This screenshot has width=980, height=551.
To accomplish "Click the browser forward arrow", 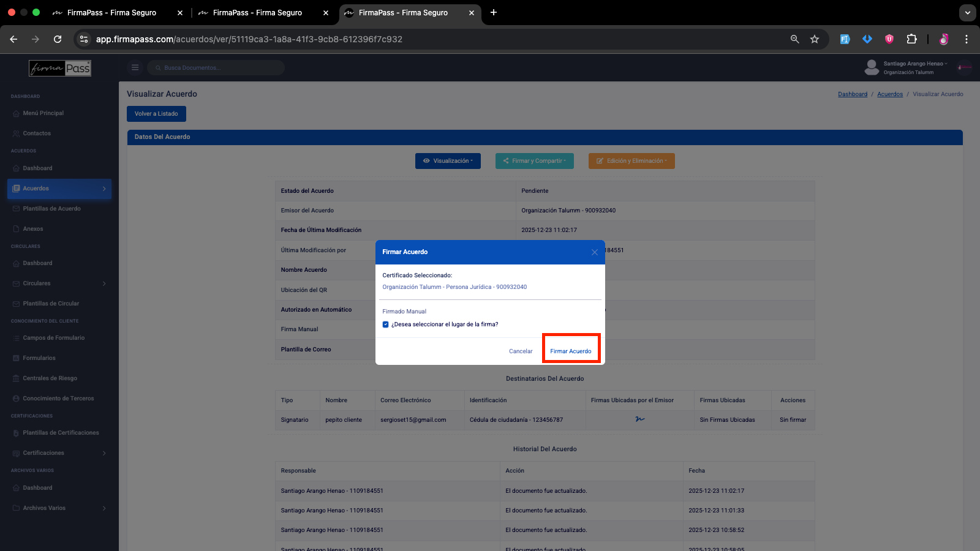I will (x=36, y=39).
